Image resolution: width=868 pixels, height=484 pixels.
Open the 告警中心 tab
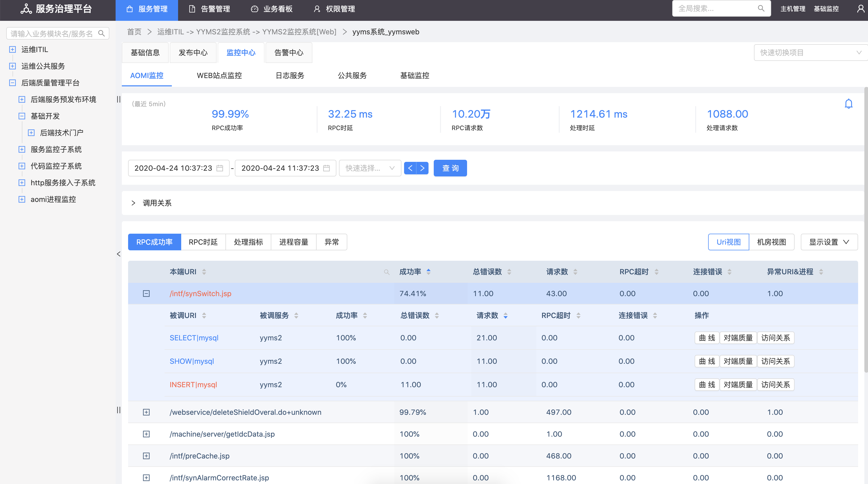(x=289, y=53)
